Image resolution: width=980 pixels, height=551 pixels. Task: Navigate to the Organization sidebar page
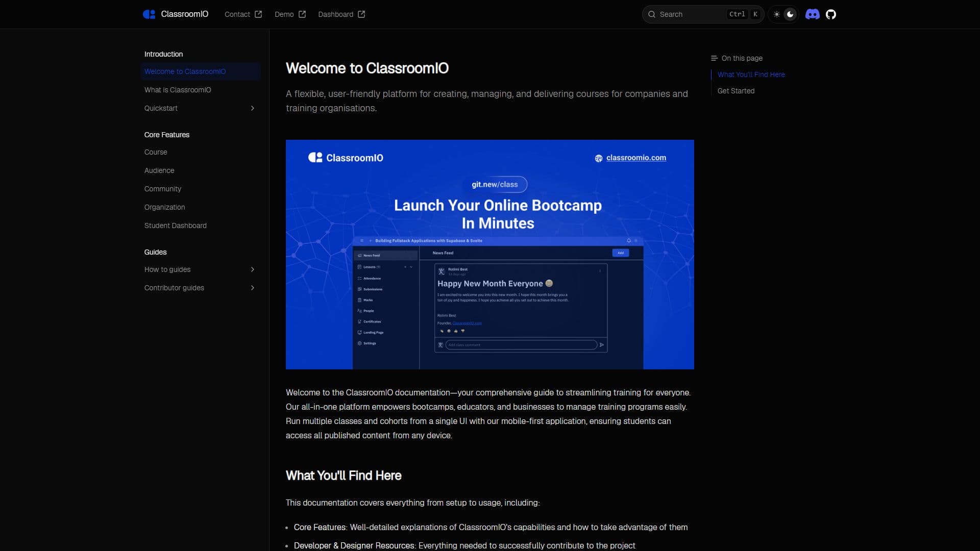200,207
